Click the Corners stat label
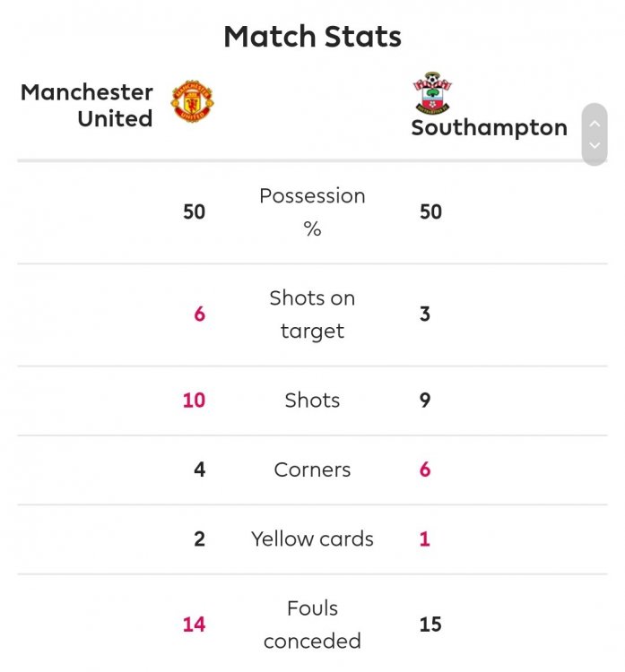 (x=312, y=470)
